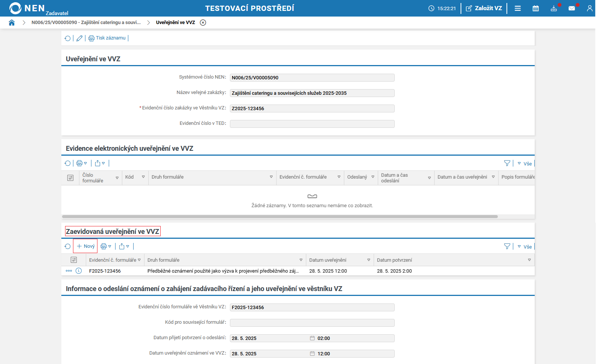Open breadcrumb N006/25/V00005090 Zajištění cateringu
The image size is (596, 364).
(86, 23)
